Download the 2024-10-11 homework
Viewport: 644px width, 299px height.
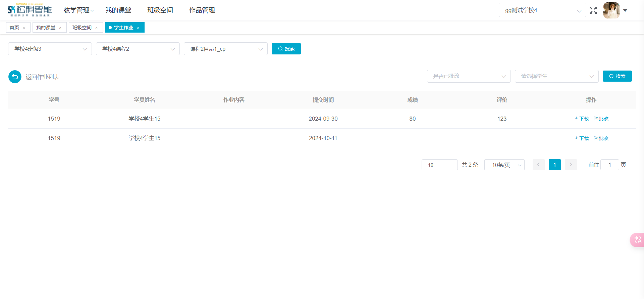[x=582, y=138]
